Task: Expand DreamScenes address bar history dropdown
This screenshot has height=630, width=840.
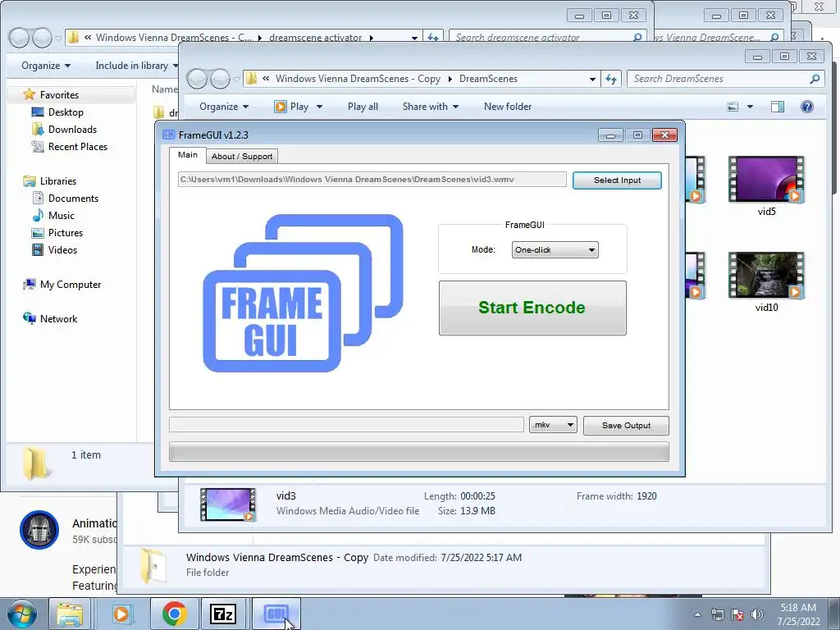Action: tap(592, 80)
